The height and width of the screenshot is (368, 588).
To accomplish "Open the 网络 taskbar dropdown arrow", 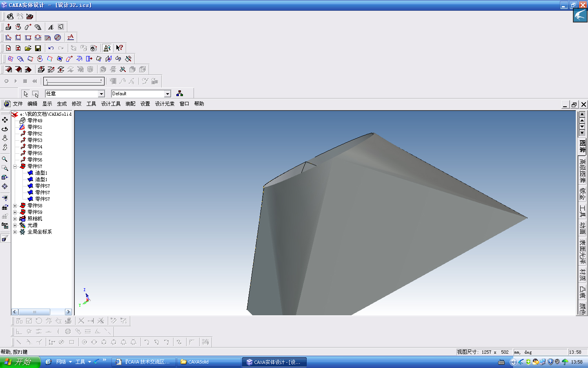I will [x=70, y=362].
